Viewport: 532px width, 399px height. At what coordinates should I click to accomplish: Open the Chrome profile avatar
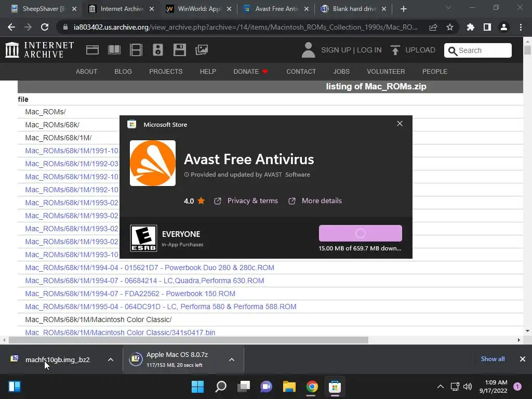[x=504, y=27]
